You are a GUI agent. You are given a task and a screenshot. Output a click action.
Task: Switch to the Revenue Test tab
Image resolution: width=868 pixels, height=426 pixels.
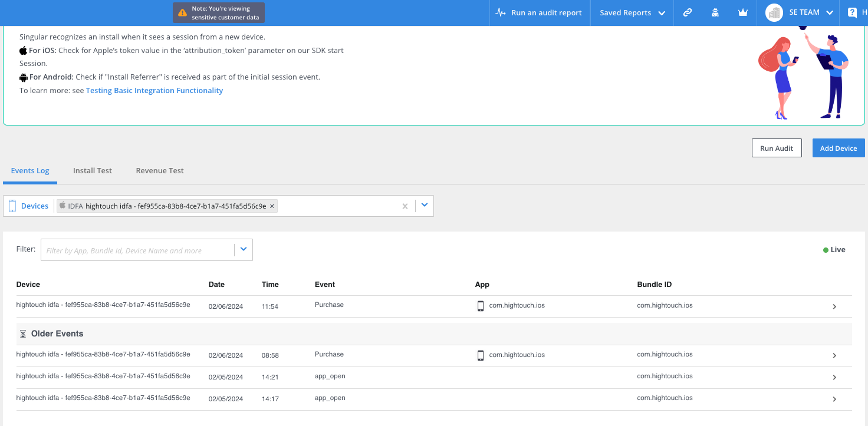pos(160,170)
